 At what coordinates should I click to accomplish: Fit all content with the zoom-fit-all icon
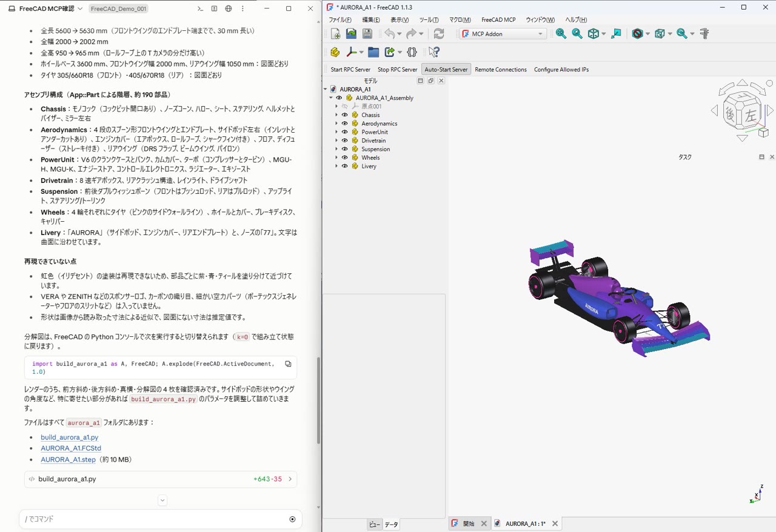point(561,34)
